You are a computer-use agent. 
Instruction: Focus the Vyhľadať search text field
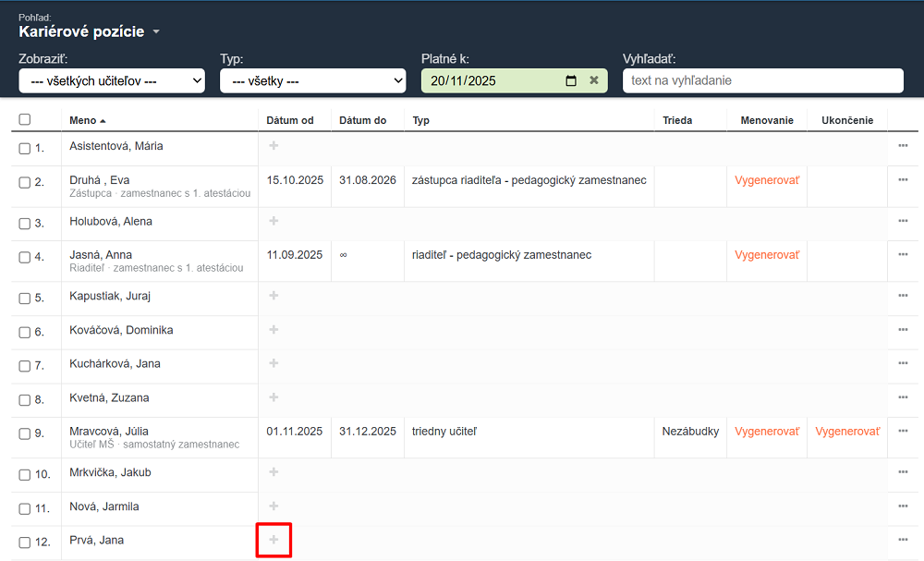coord(762,80)
